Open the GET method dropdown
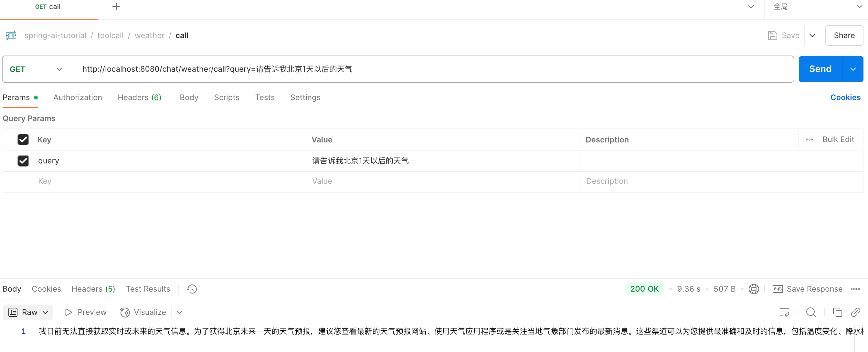868x352 pixels. click(37, 69)
